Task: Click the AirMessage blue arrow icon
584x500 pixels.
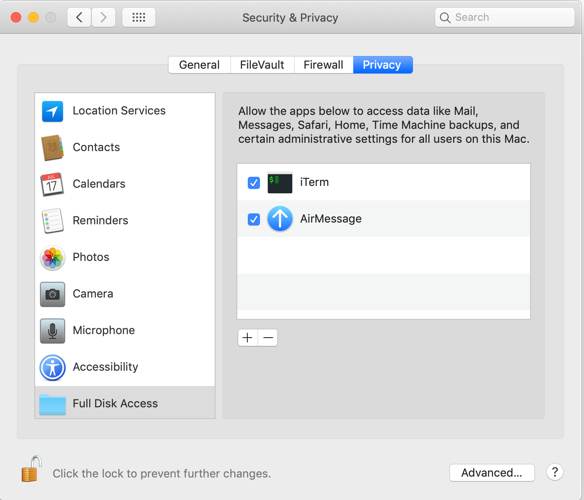Action: coord(280,219)
